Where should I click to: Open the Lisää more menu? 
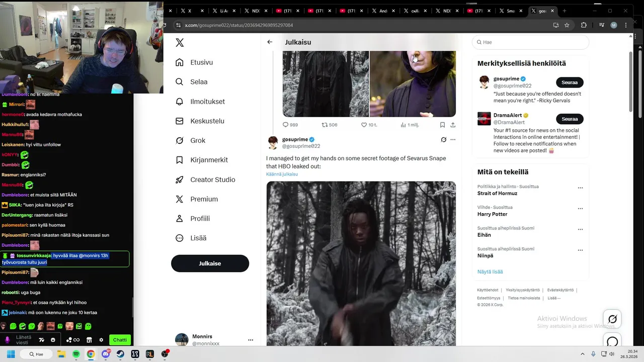[x=191, y=238]
